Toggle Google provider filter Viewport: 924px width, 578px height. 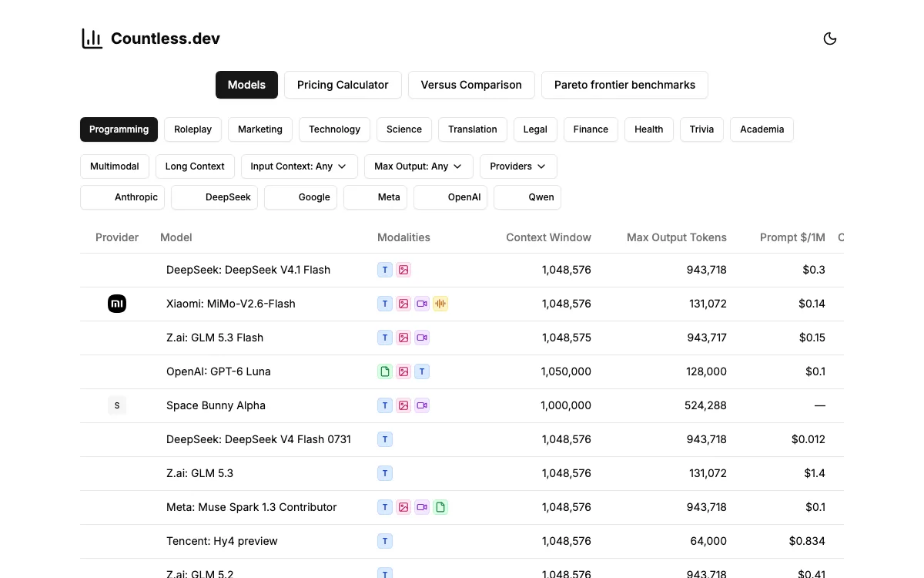(x=300, y=197)
